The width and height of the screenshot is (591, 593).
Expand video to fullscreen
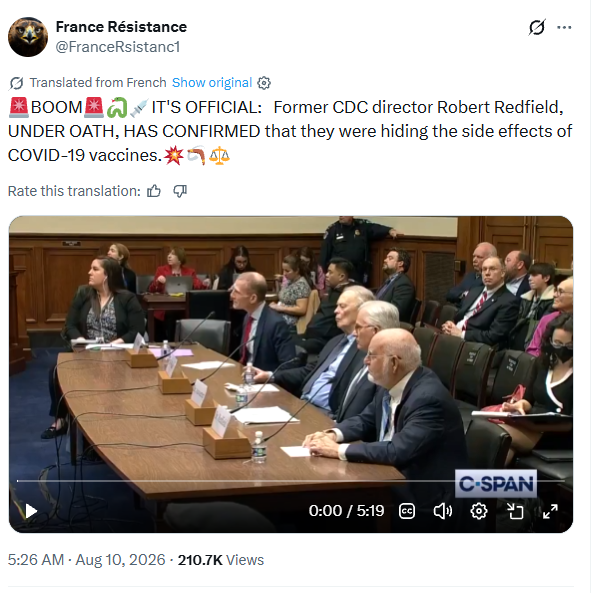pos(550,511)
